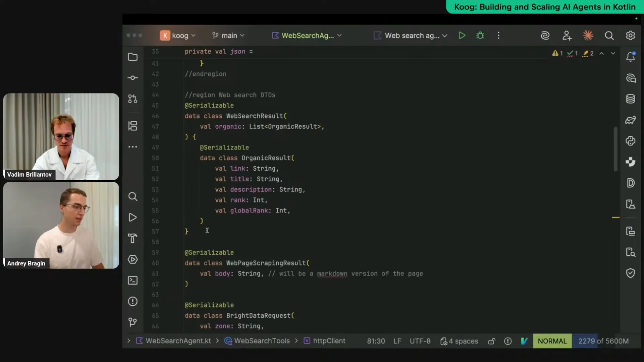Screen dimensions: 644x362
Task: Open inspection warning icon in status bar
Action: pyautogui.click(x=508, y=341)
